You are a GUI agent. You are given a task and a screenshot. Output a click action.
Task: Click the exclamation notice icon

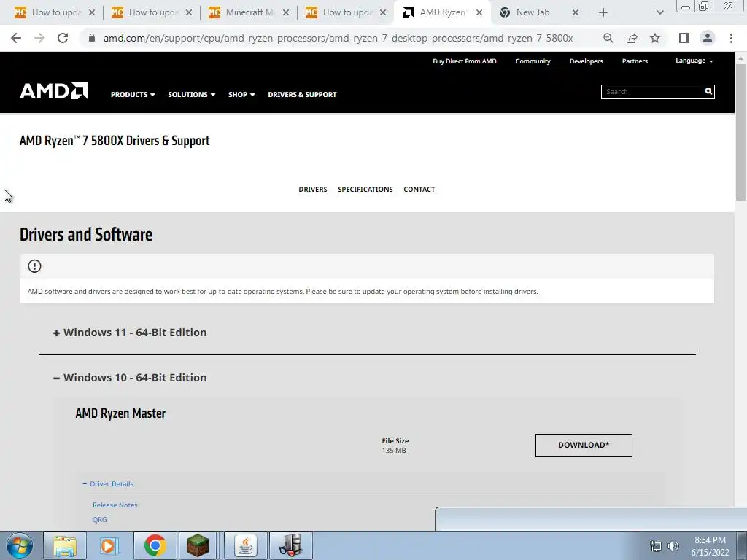pyautogui.click(x=34, y=265)
